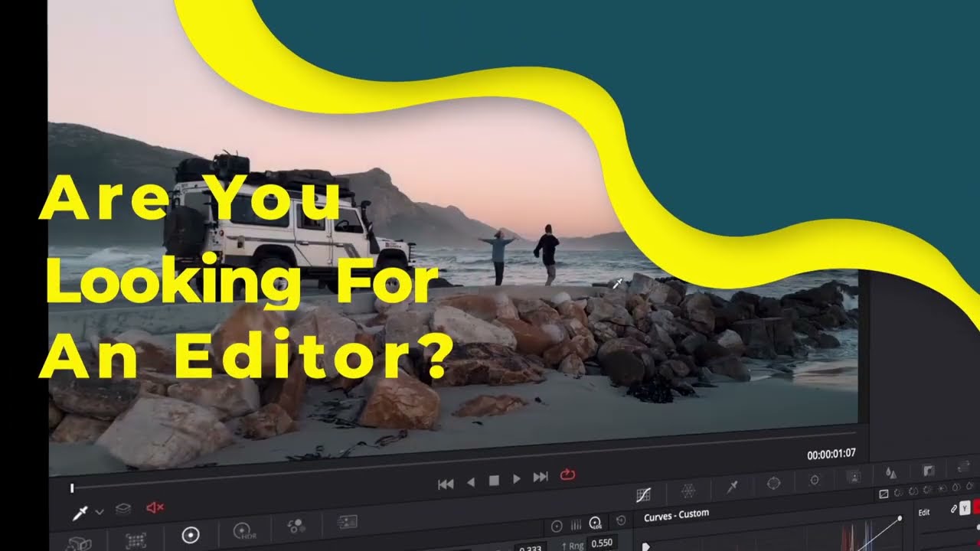Open the Magic Mask palette
This screenshot has height=551, width=980.
854,477
